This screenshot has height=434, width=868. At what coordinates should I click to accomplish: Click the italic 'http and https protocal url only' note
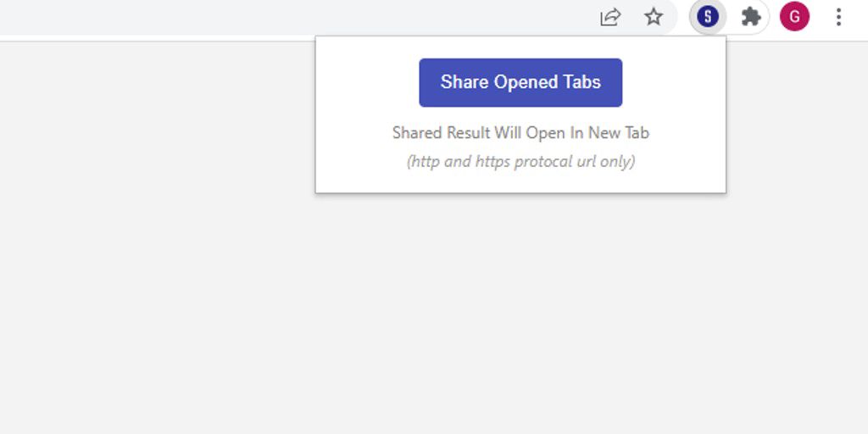coord(520,162)
